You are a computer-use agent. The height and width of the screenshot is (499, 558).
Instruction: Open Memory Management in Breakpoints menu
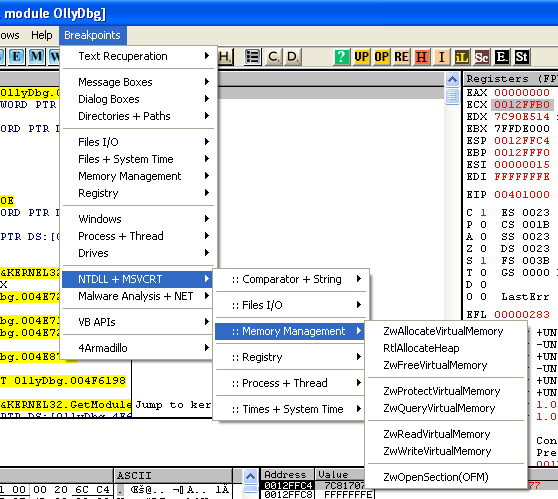tap(138, 176)
